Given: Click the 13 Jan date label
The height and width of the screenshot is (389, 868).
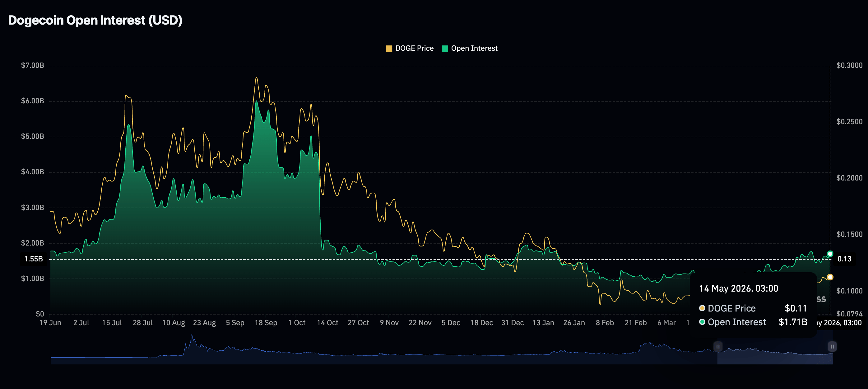Looking at the screenshot, I should pos(543,323).
